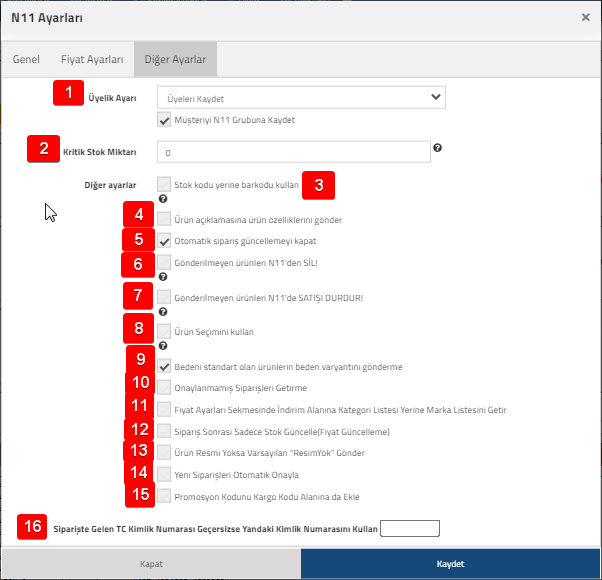
Task: Enable Ürün Resmi Yoksa Varsayılan ResimYok Gönder
Action: coord(164,453)
